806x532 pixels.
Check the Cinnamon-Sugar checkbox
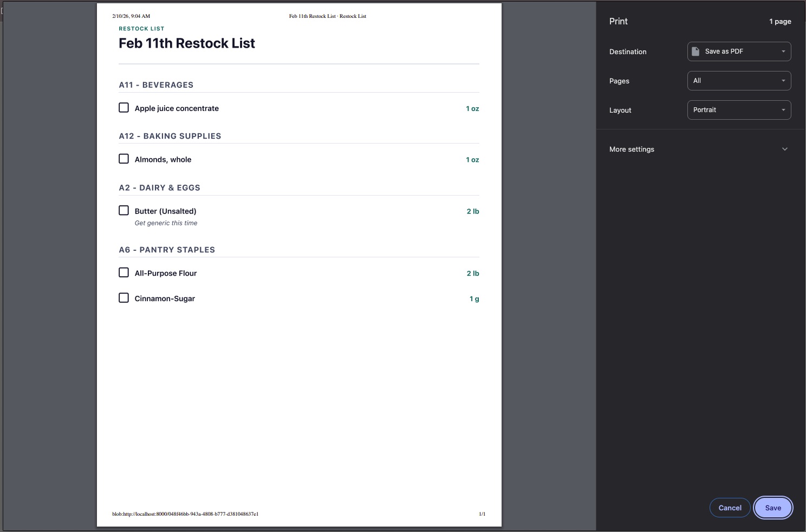coord(123,297)
